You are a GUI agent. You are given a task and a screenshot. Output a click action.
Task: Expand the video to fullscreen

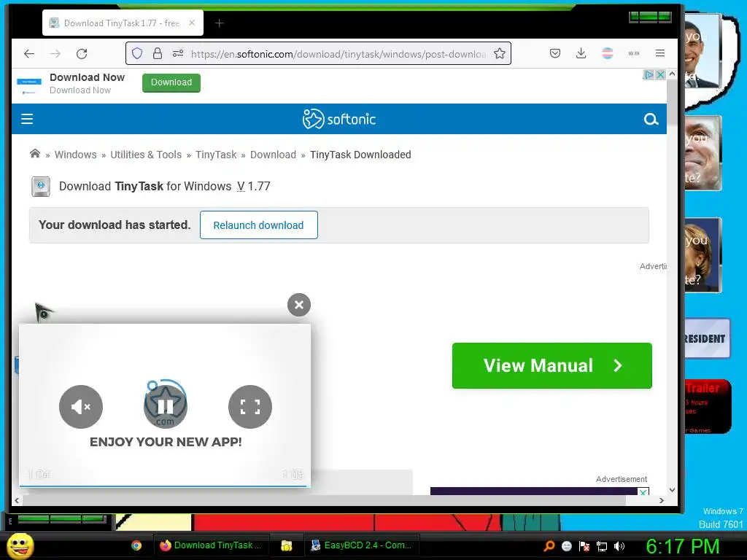click(x=250, y=407)
